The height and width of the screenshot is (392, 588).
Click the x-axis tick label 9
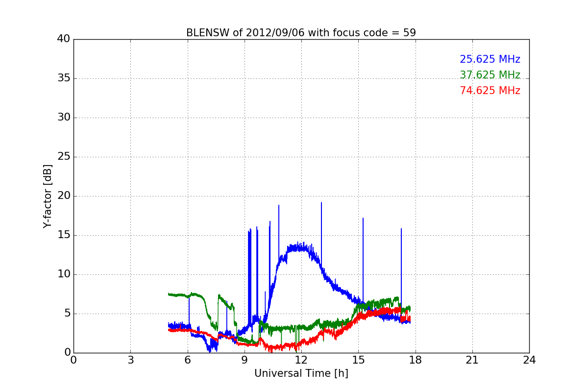[245, 360]
